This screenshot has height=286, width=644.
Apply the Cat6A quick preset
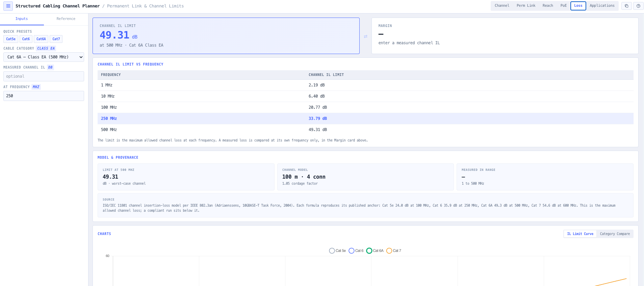click(41, 39)
